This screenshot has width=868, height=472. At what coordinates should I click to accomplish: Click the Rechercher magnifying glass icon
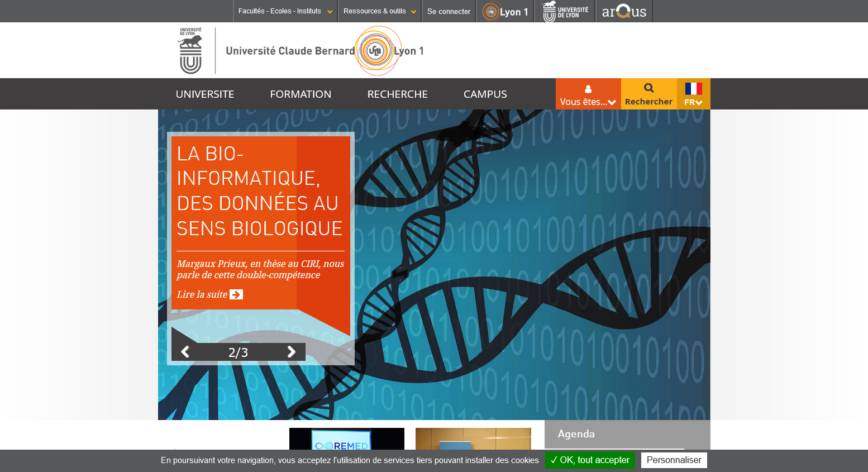point(648,88)
